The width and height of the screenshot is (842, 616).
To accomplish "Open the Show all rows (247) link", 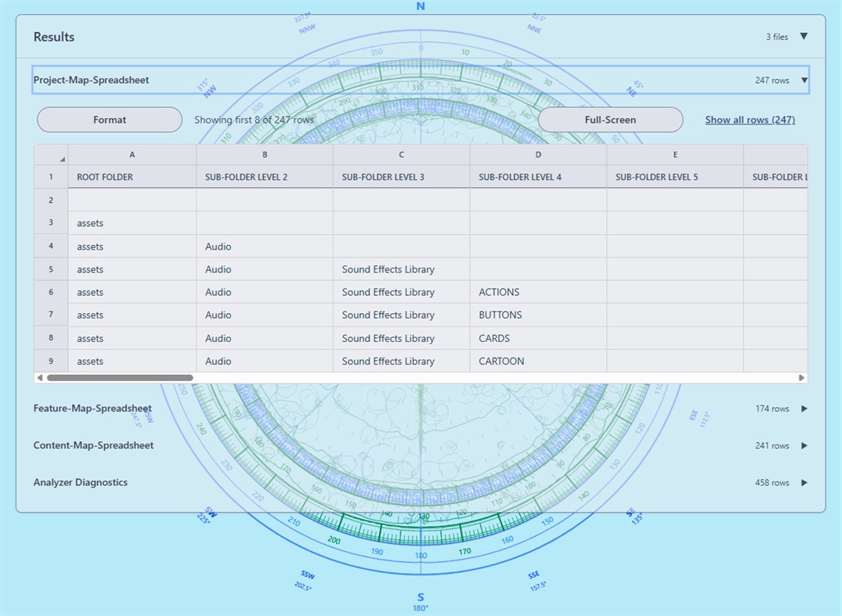I will tap(750, 120).
